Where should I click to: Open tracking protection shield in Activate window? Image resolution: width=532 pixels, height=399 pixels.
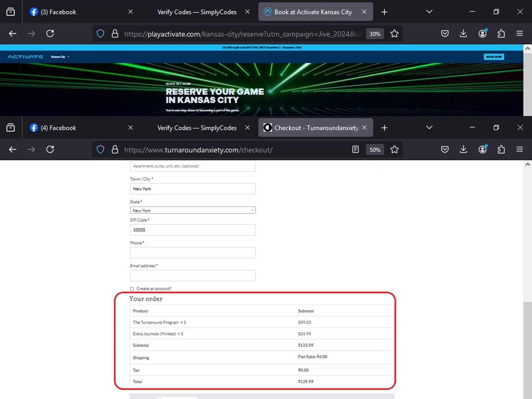[x=100, y=34]
